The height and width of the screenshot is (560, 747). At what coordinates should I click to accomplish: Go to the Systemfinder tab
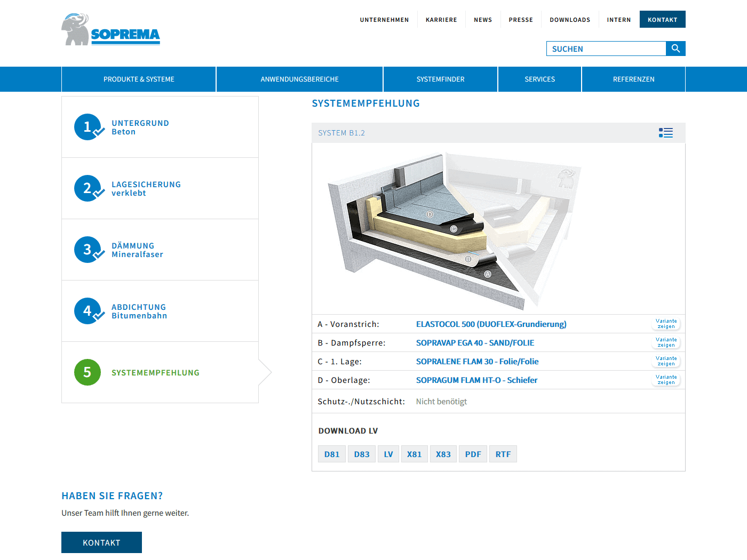coord(440,79)
